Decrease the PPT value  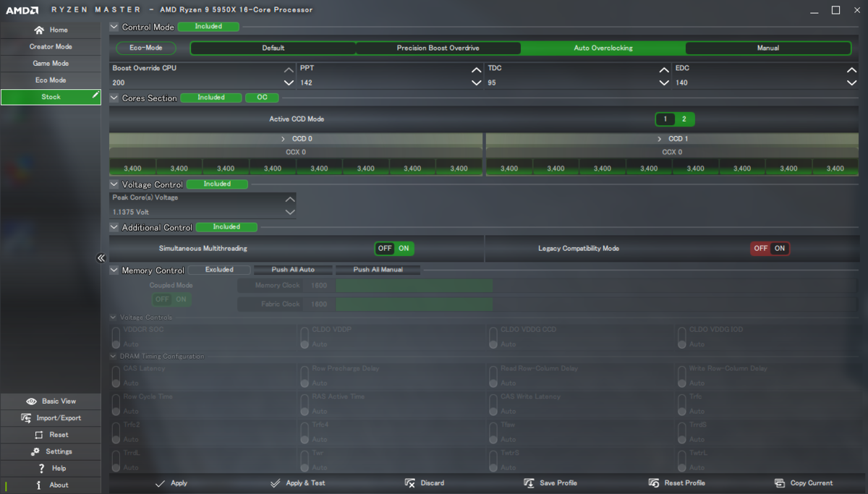(x=476, y=83)
